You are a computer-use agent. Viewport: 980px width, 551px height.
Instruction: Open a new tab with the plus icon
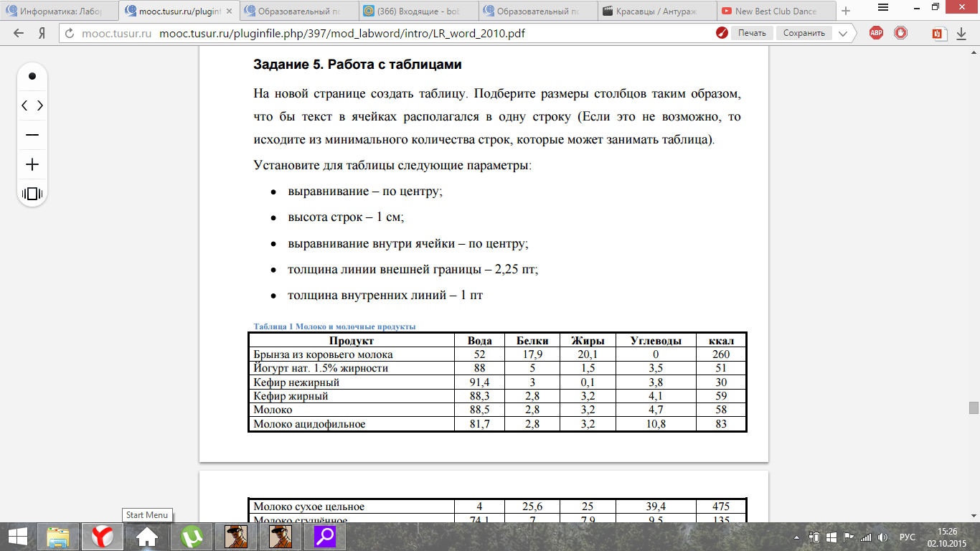845,11
